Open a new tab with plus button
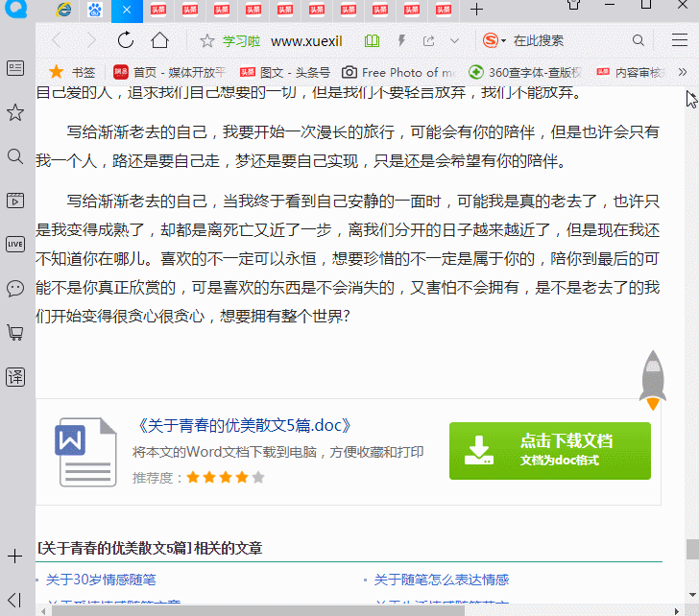 click(476, 10)
